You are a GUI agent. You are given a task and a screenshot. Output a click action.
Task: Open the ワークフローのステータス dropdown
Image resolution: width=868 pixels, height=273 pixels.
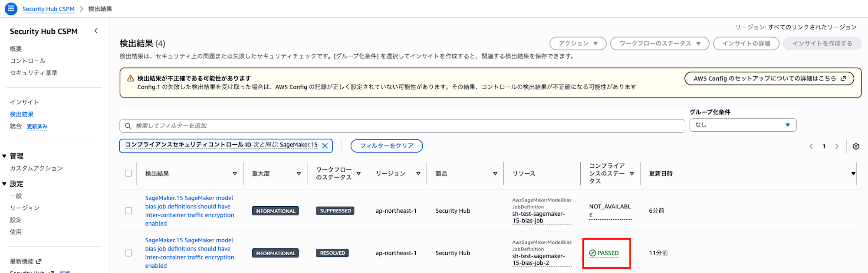point(660,43)
